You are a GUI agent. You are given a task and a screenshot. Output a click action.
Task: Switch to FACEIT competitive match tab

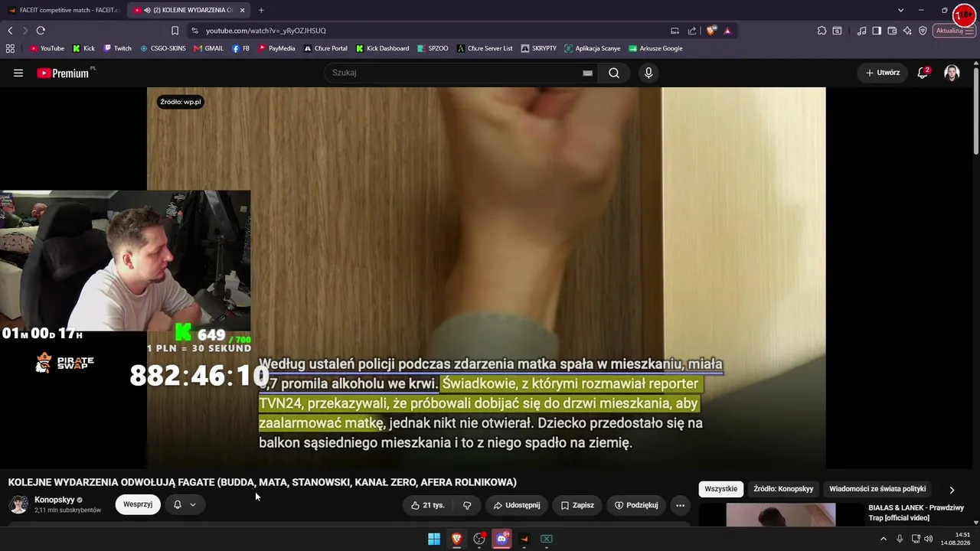pyautogui.click(x=64, y=10)
